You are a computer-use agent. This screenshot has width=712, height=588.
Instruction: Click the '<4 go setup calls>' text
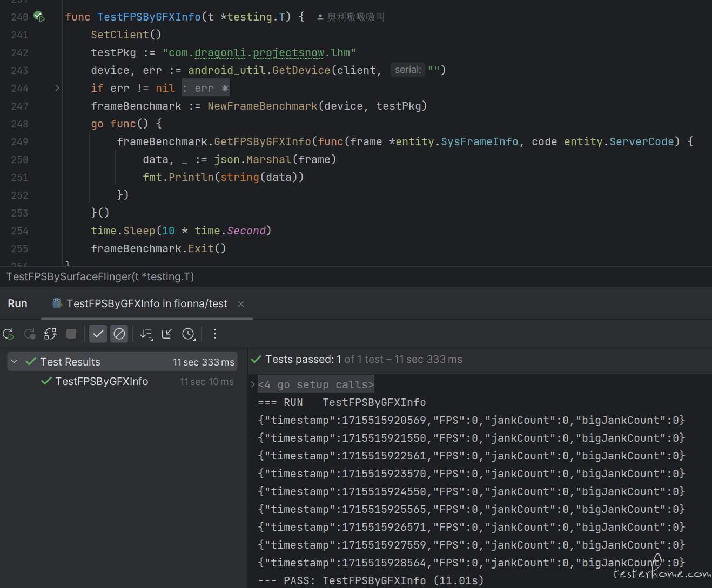coord(316,384)
